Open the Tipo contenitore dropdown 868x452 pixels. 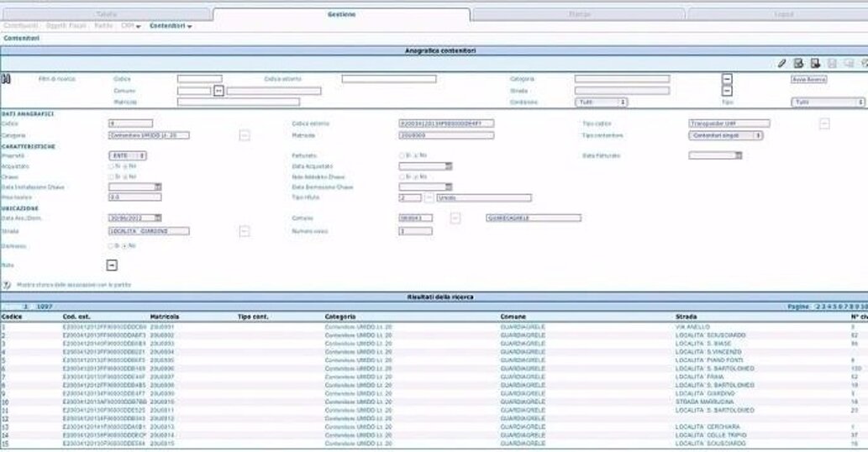[x=725, y=134]
